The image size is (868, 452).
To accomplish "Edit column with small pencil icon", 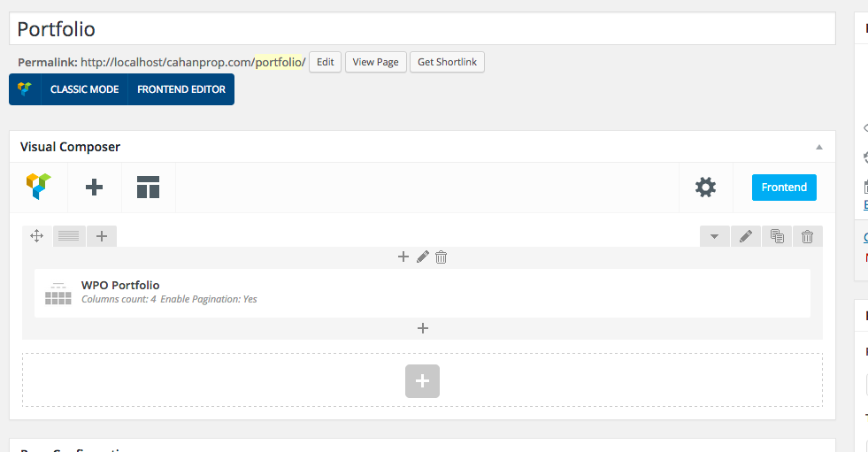I will coord(422,257).
